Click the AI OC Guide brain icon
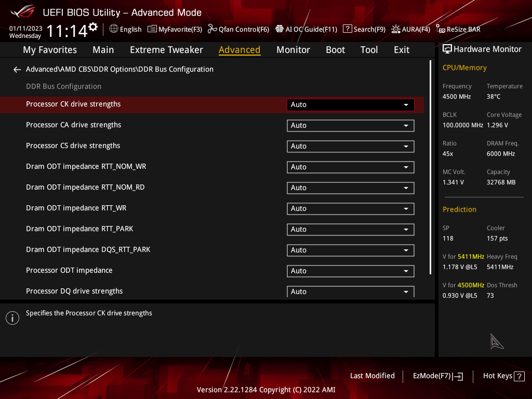532x399 pixels. pyautogui.click(x=279, y=29)
